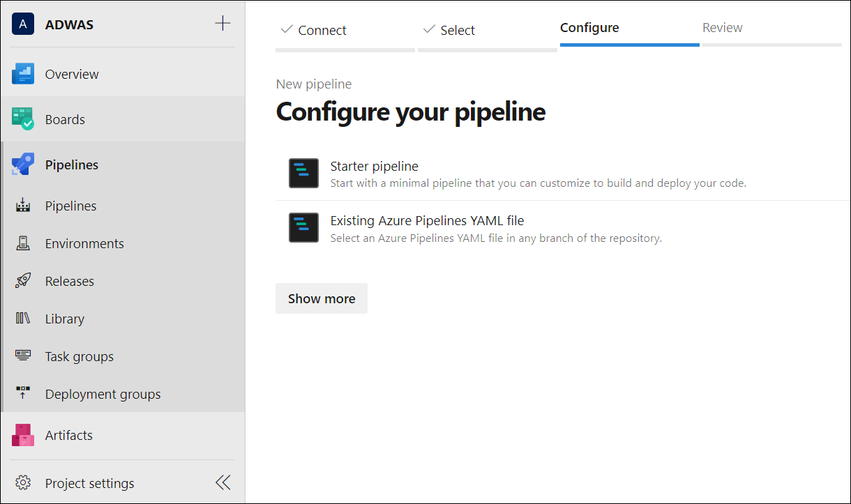
Task: Click the ADWAS project avatar
Action: point(23,23)
